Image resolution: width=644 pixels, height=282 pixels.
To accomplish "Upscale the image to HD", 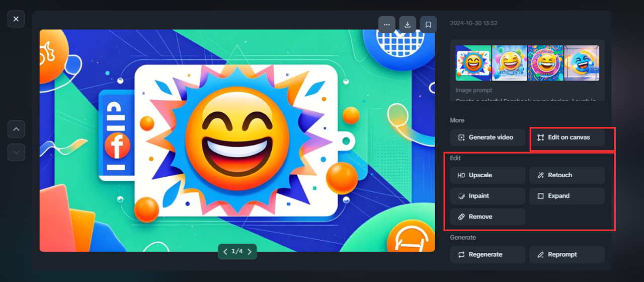I will click(x=488, y=175).
